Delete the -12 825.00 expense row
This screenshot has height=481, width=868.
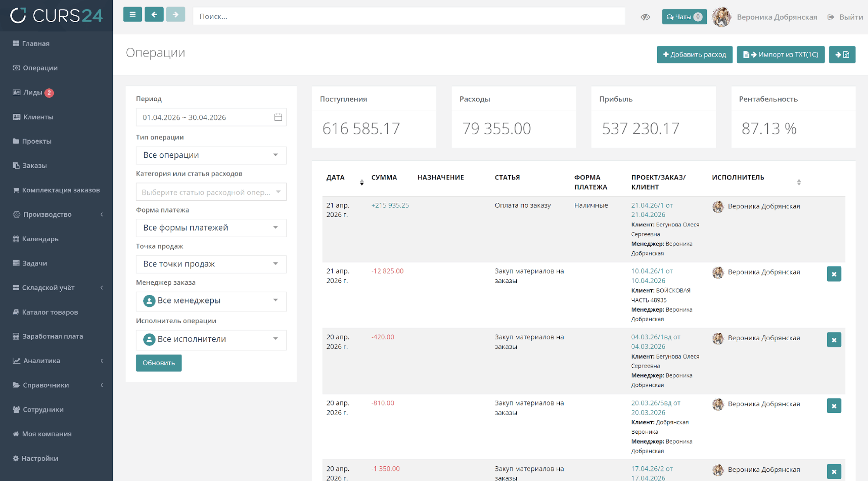click(x=834, y=274)
